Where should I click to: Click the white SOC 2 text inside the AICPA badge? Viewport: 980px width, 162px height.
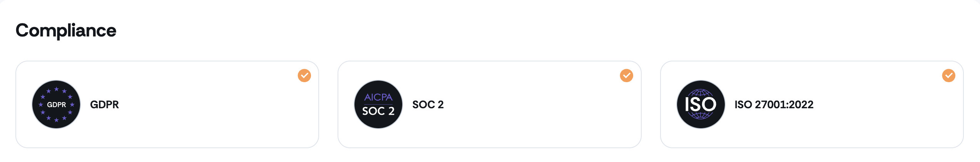click(x=378, y=111)
